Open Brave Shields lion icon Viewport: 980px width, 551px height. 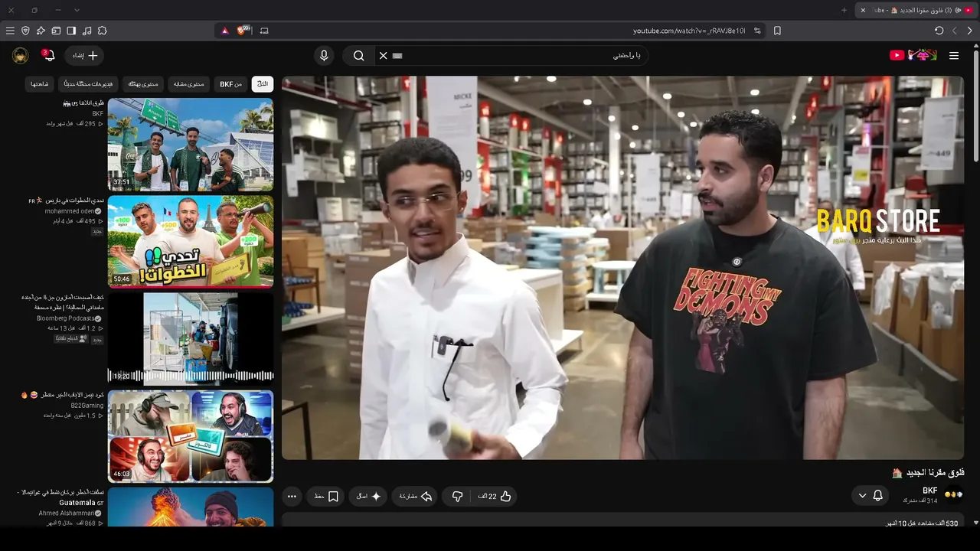click(243, 31)
